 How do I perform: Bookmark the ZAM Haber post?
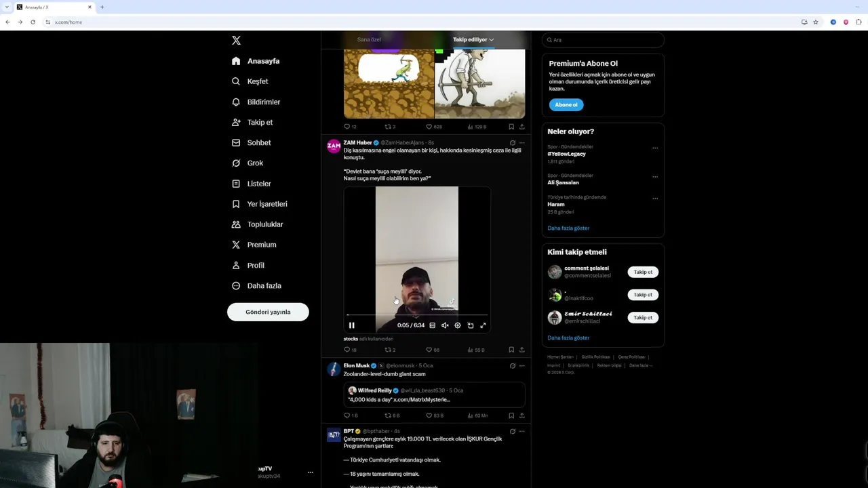tap(511, 350)
